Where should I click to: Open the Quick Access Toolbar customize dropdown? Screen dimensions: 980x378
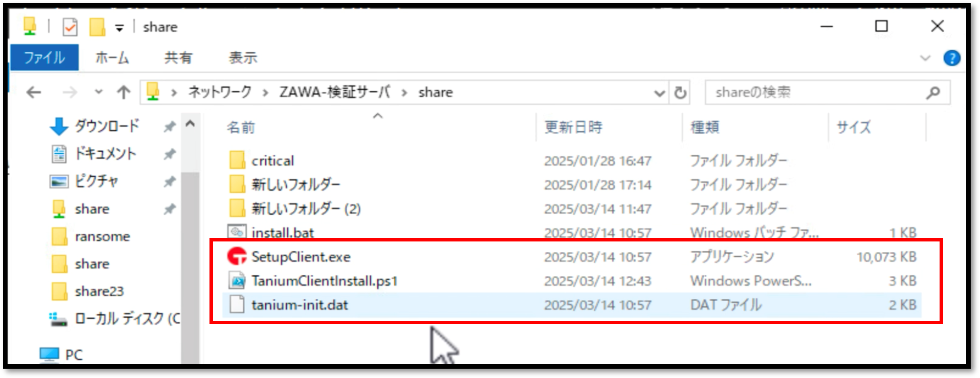(119, 28)
